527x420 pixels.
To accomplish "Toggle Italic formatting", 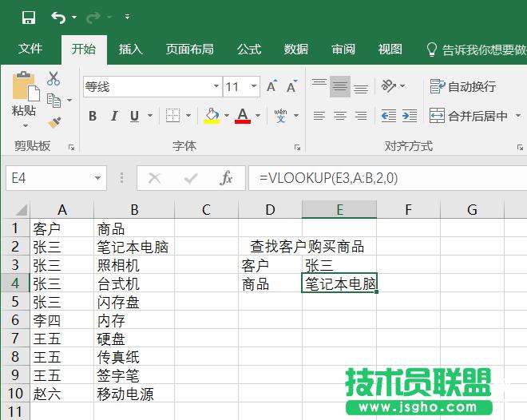I will (113, 117).
